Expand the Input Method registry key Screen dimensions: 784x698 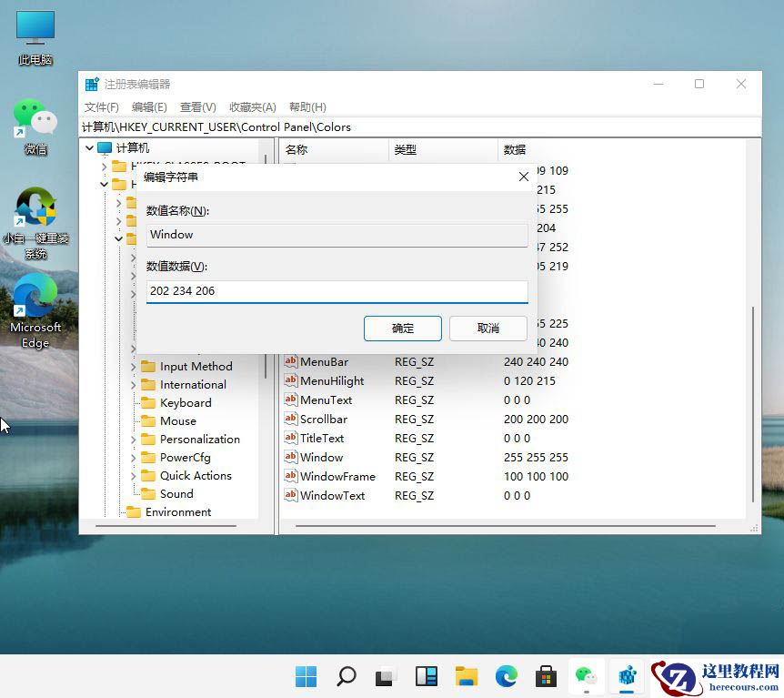click(x=134, y=366)
